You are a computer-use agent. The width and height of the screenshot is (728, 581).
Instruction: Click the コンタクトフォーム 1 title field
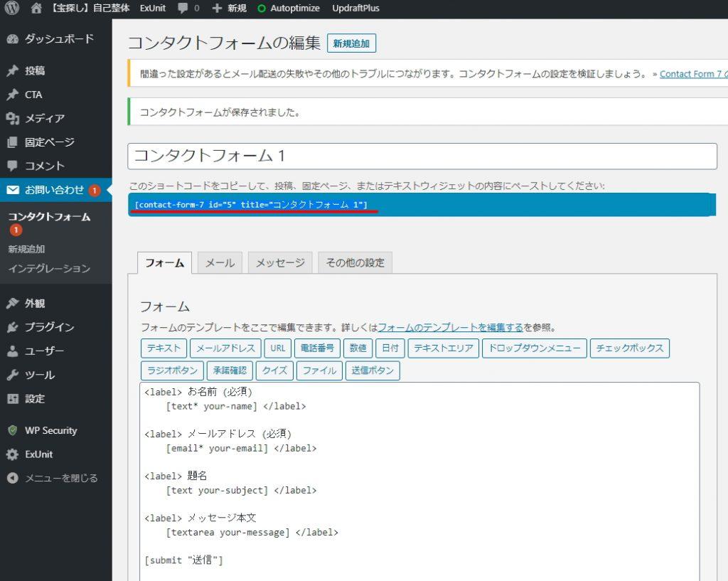tap(422, 156)
